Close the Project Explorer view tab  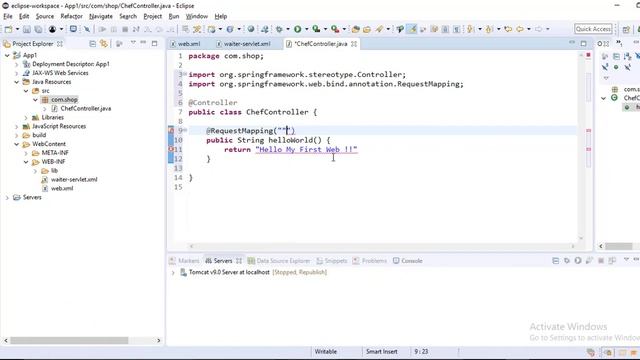[60, 44]
